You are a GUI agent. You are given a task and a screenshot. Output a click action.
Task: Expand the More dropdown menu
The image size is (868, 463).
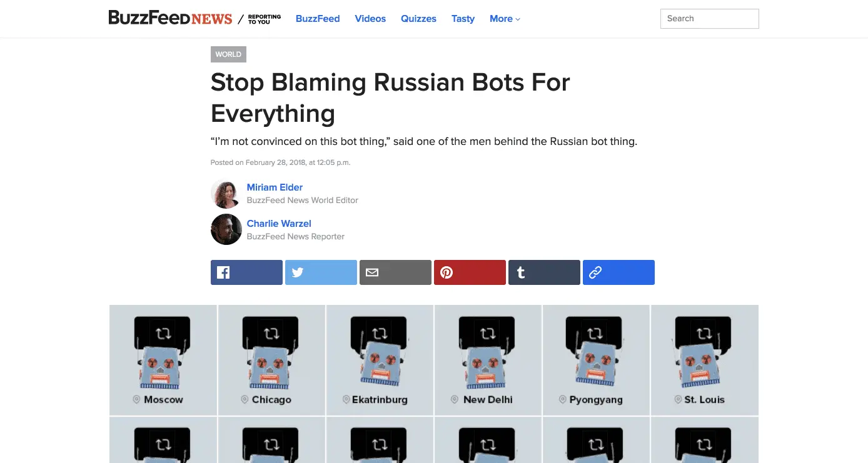[x=505, y=19]
